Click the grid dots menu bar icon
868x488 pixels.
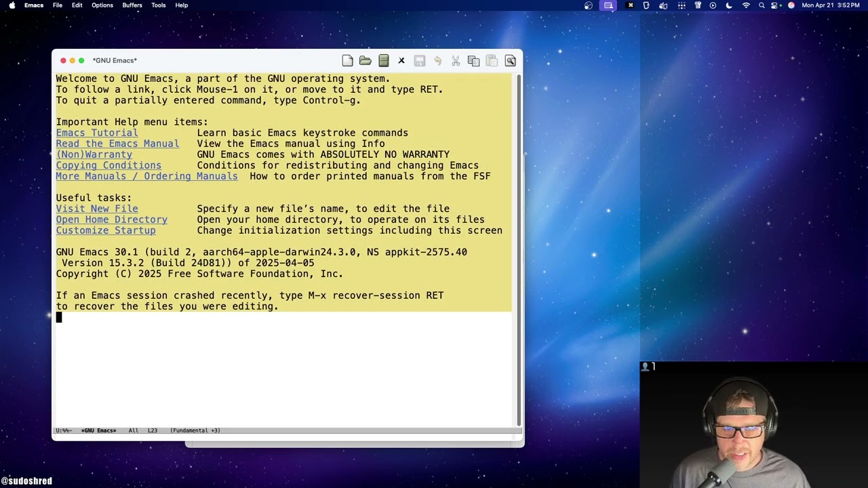(682, 5)
